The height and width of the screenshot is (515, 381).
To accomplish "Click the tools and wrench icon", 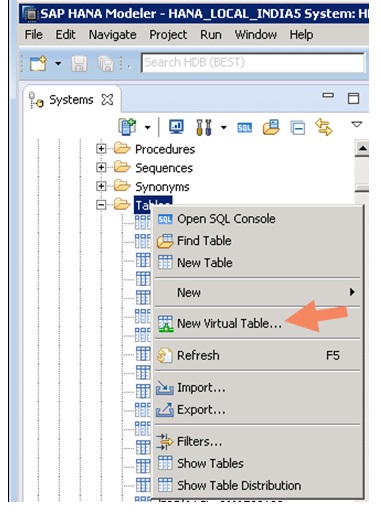I will 204,127.
